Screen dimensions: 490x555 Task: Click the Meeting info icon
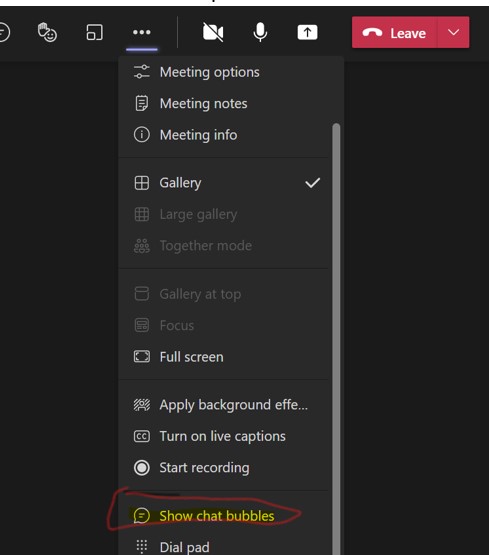click(x=142, y=135)
